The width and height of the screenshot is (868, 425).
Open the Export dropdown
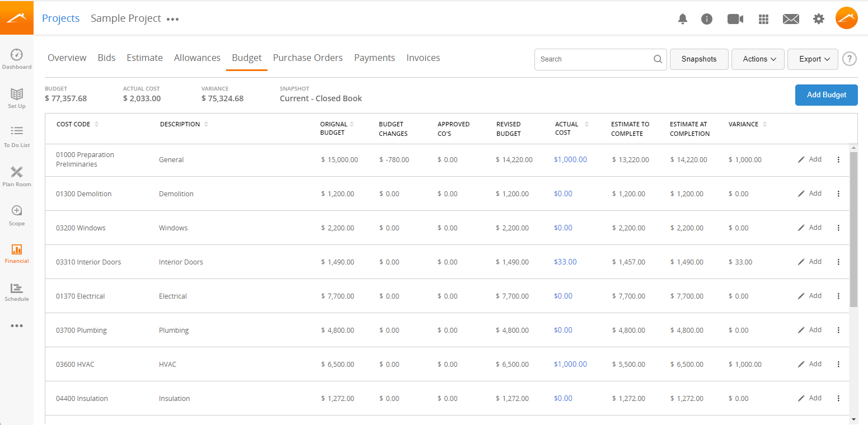point(813,59)
